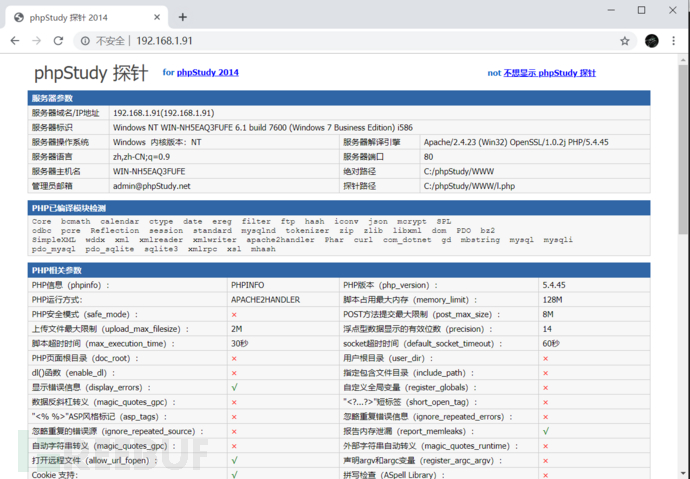690x479 pixels.
Task: Click the 不想显示 phpStudy 探针 link
Action: pyautogui.click(x=549, y=73)
